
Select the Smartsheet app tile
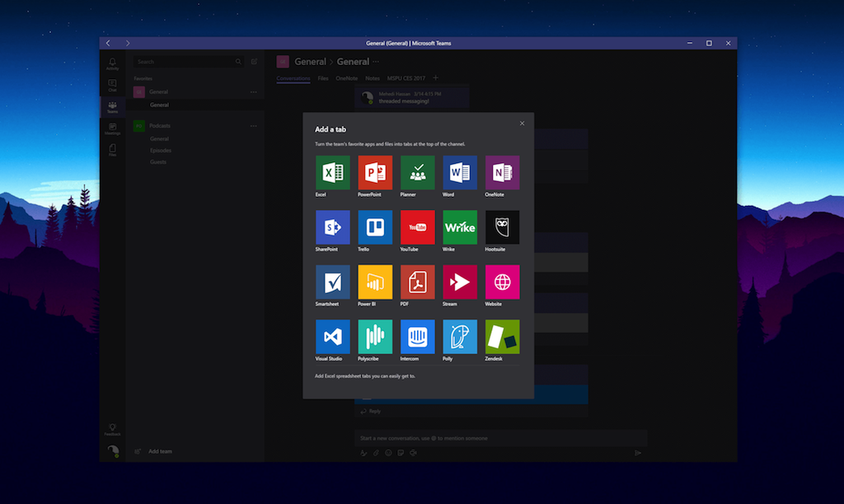[333, 282]
